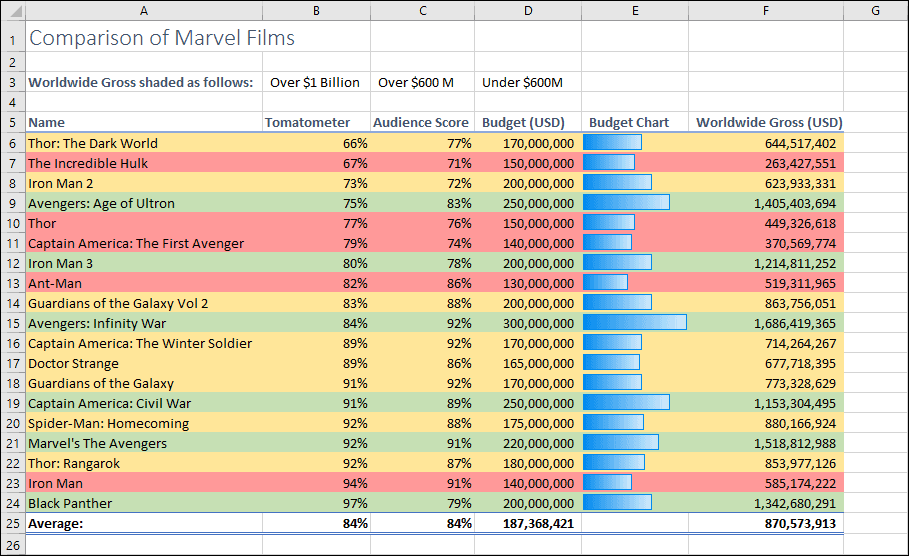Select the Under $600M legend cell

tap(528, 82)
